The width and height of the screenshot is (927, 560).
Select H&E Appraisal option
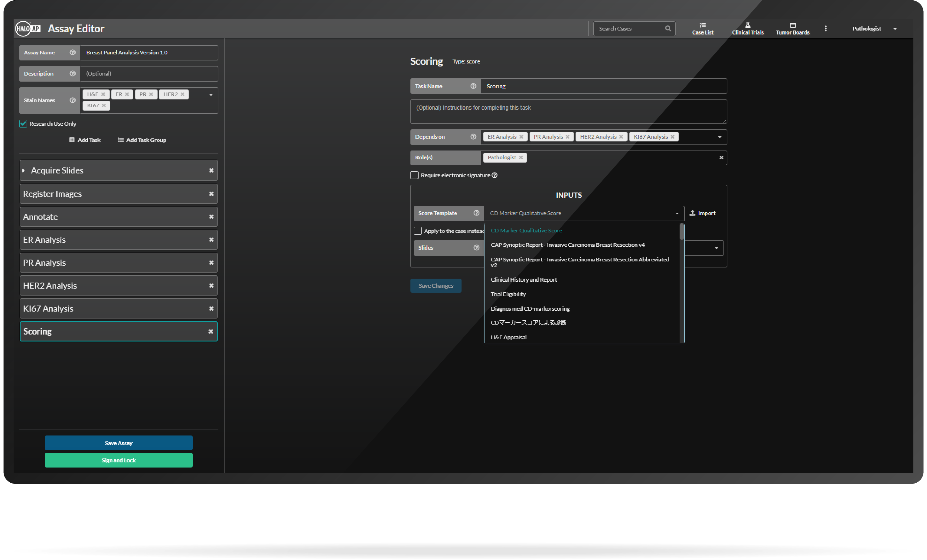point(582,337)
